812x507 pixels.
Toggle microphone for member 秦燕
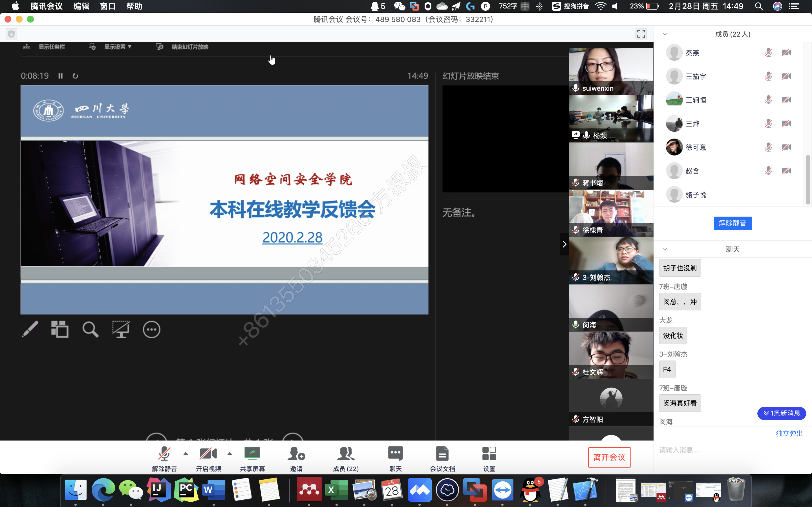(768, 53)
